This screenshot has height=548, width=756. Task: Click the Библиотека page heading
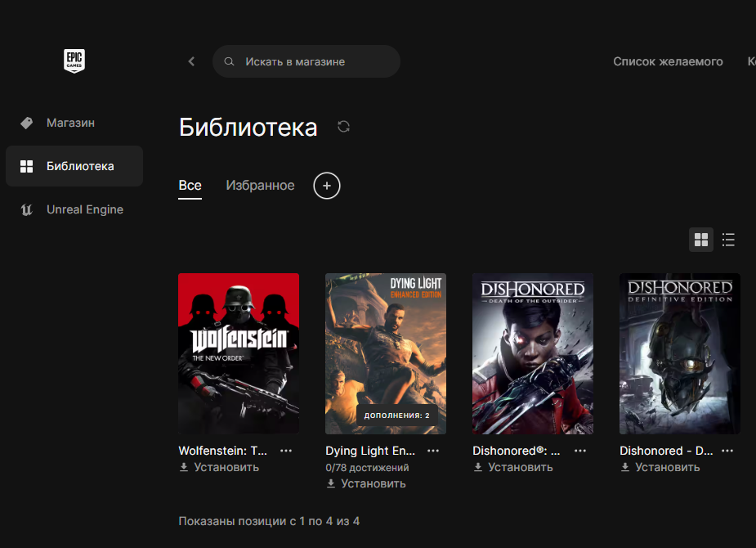[x=248, y=128]
